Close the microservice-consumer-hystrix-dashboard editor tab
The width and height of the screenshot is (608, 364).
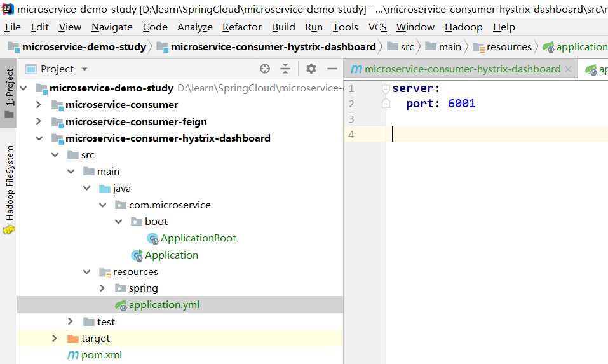pyautogui.click(x=568, y=69)
